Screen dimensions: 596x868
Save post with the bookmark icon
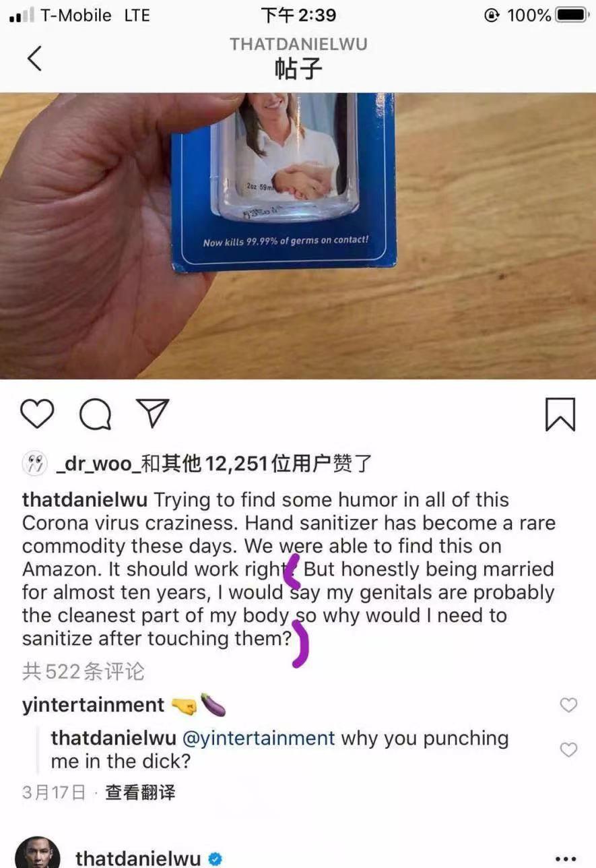coord(560,414)
